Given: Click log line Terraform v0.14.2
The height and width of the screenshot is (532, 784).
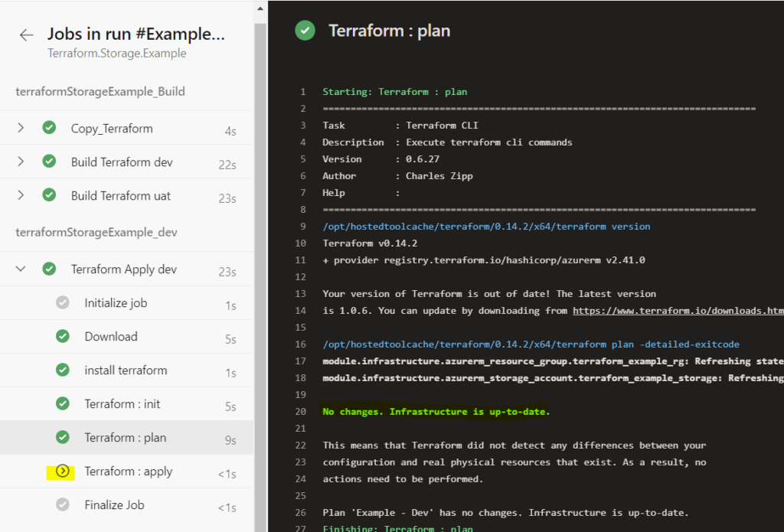Looking at the screenshot, I should coord(370,243).
